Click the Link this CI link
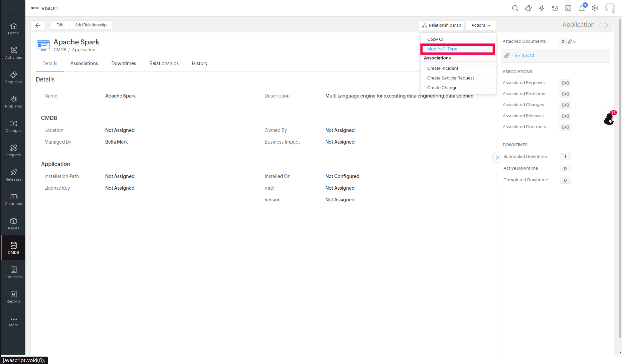This screenshot has height=364, width=622. 523,56
